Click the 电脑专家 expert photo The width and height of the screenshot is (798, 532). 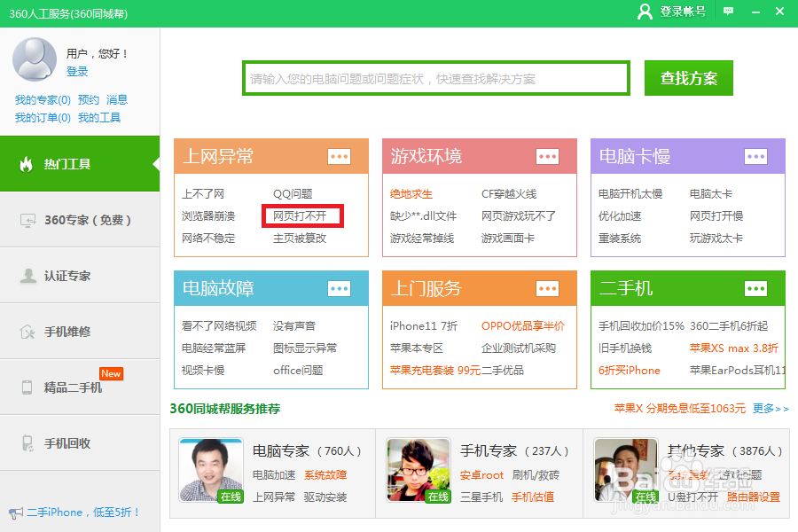[x=211, y=471]
